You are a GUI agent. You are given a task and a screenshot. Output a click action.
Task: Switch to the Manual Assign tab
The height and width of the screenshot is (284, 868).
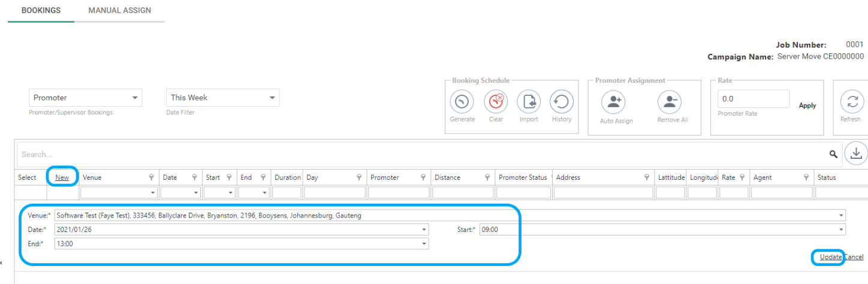pos(120,11)
